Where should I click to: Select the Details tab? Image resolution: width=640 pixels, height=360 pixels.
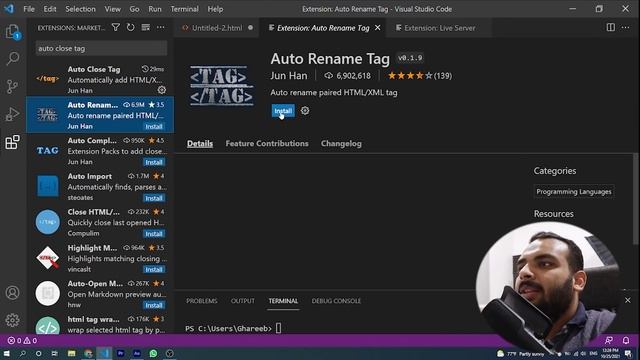pyautogui.click(x=200, y=143)
